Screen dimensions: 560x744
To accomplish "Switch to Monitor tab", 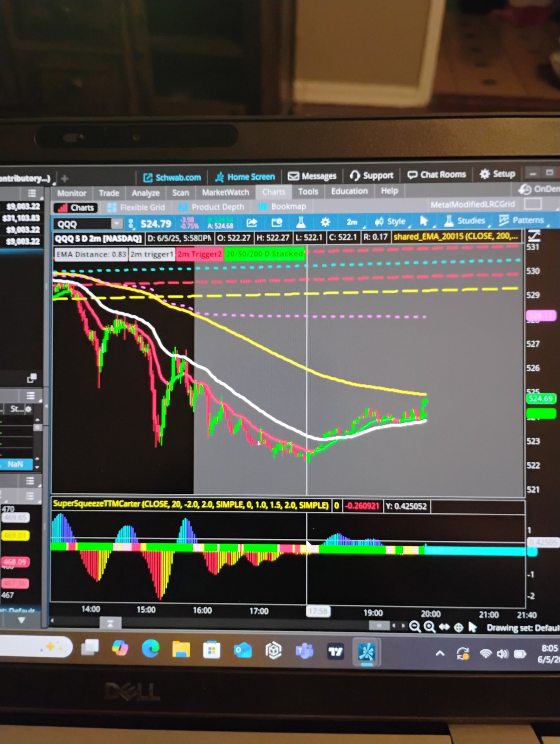I will pyautogui.click(x=72, y=193).
